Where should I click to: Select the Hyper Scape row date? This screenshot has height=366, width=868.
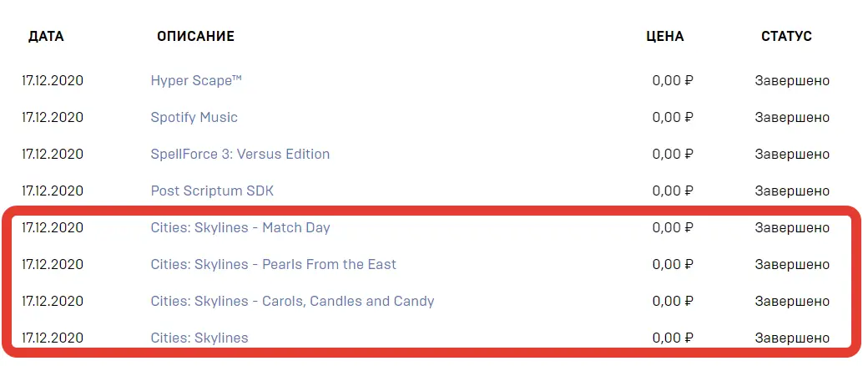53,81
